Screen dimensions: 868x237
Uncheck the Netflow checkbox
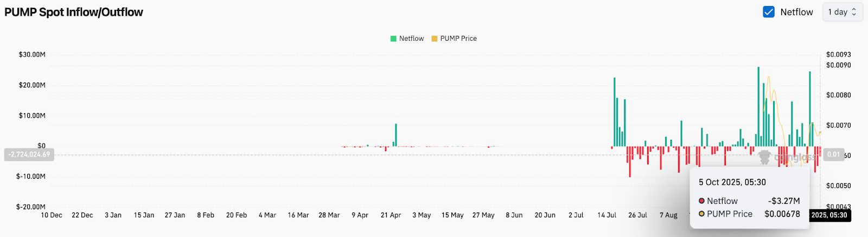(769, 12)
